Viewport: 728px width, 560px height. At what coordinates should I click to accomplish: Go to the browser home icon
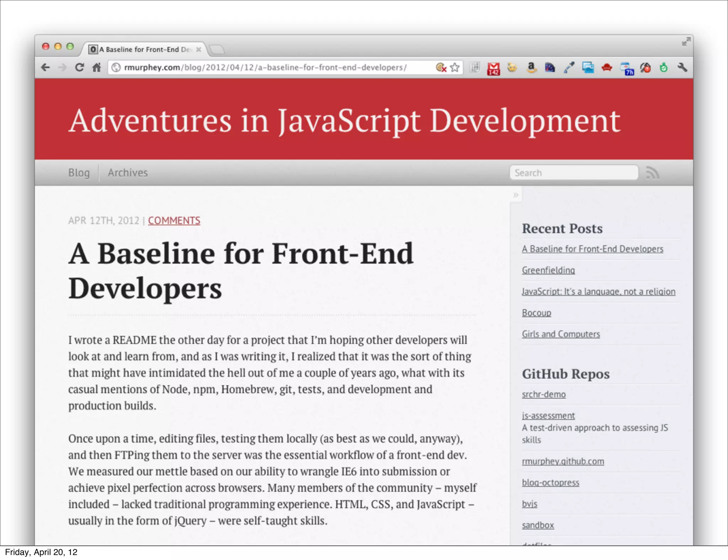click(97, 67)
